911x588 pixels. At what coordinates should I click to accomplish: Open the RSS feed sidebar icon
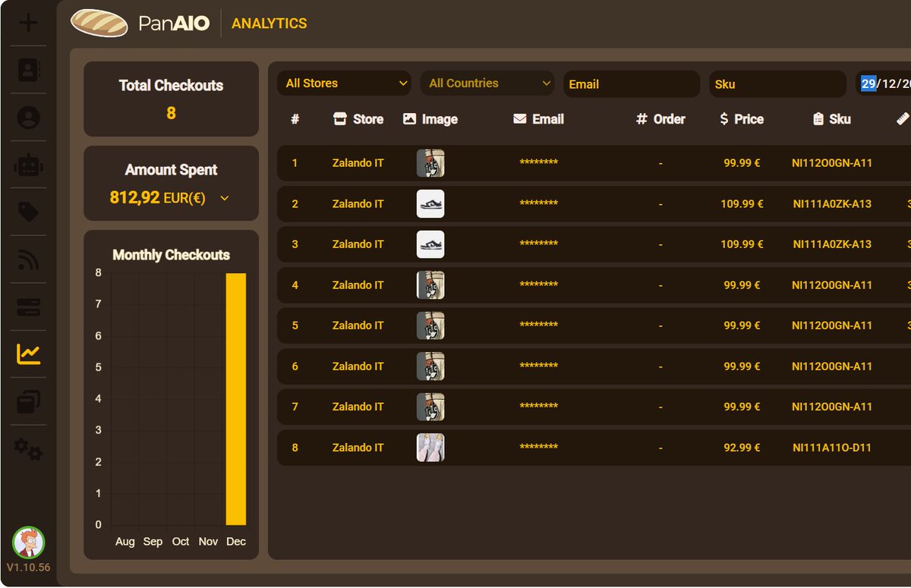point(28,260)
